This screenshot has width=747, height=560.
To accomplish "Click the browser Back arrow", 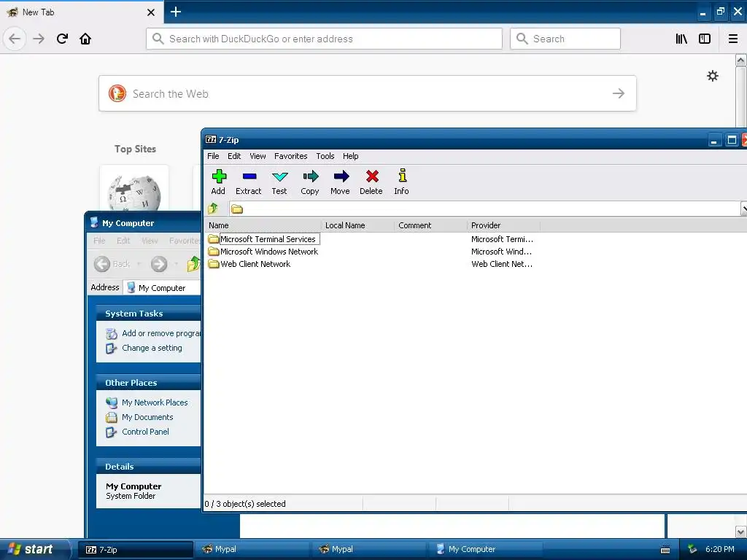I will (15, 39).
